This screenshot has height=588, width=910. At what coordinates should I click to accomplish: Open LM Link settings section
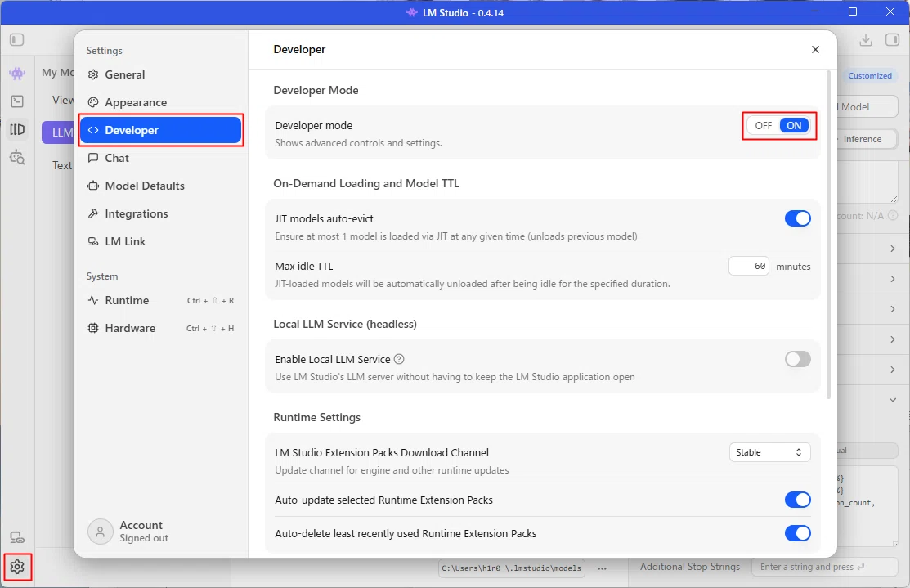pyautogui.click(x=161, y=241)
